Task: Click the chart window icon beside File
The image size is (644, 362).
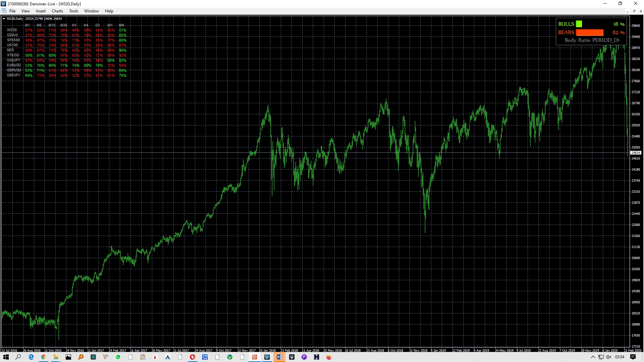Action: (4, 11)
